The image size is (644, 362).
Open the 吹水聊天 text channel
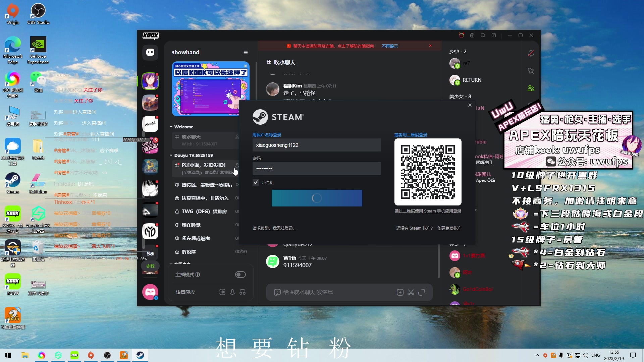(x=206, y=140)
